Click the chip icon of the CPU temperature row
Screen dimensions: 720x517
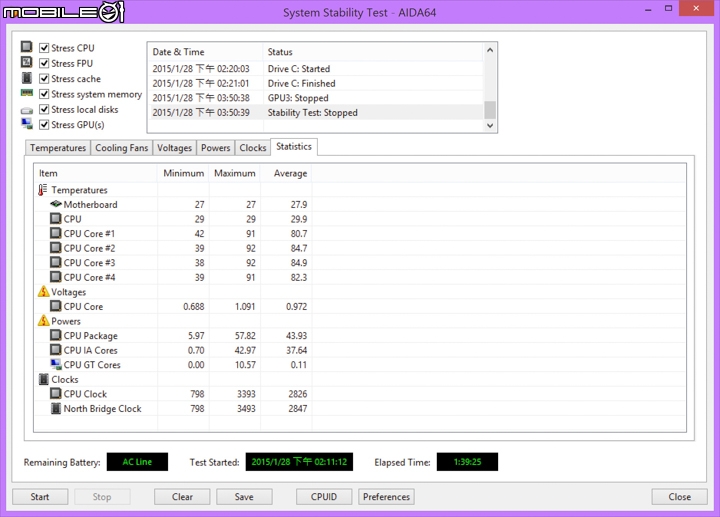click(56, 219)
